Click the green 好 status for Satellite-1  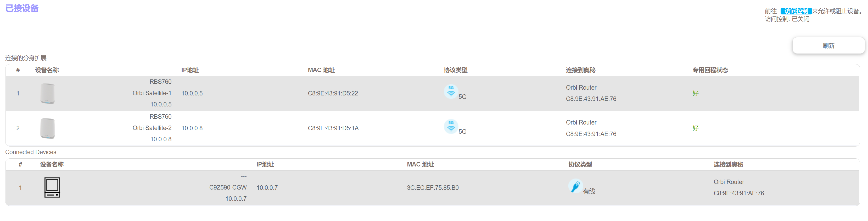point(695,94)
